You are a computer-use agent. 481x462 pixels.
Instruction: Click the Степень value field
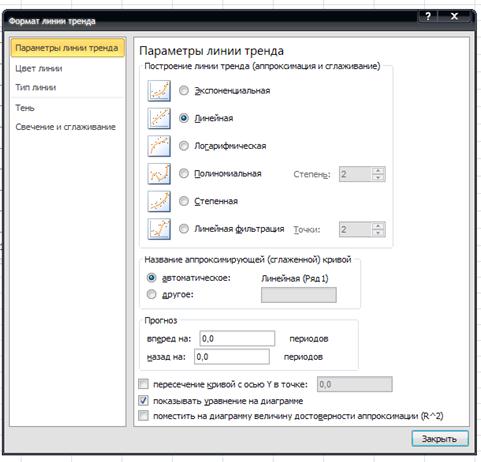355,174
